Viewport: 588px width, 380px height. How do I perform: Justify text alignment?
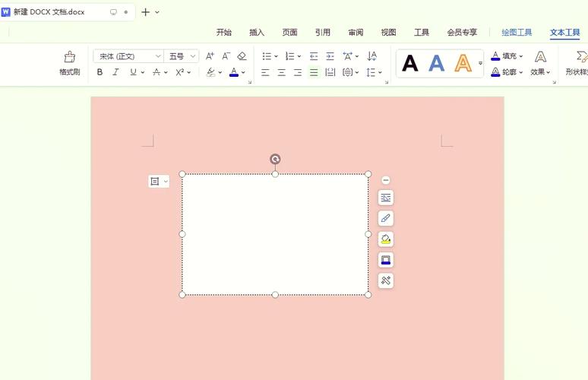[314, 72]
